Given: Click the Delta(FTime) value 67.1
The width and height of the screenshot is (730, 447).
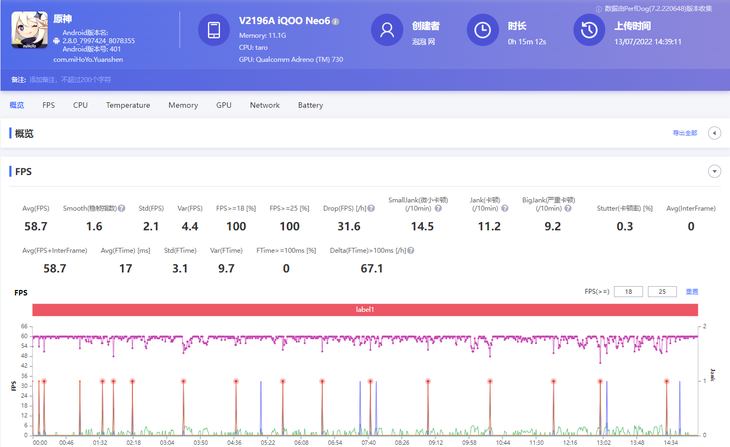Looking at the screenshot, I should (x=372, y=269).
